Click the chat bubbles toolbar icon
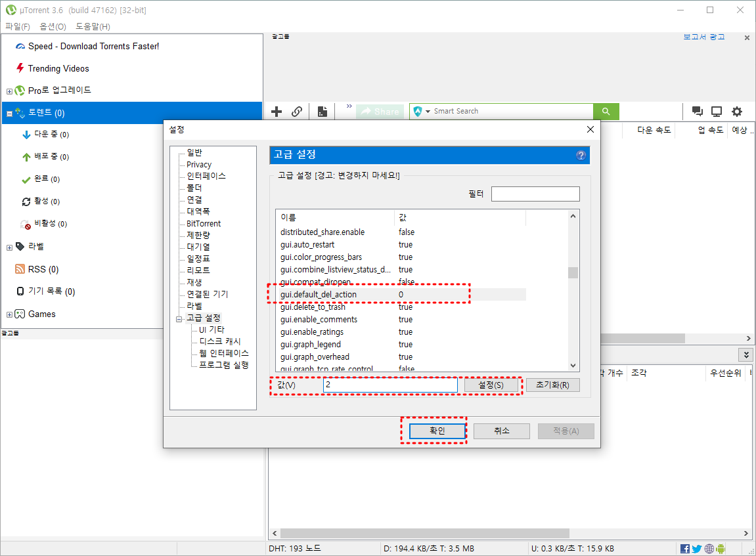Viewport: 756px width, 556px height. click(697, 112)
